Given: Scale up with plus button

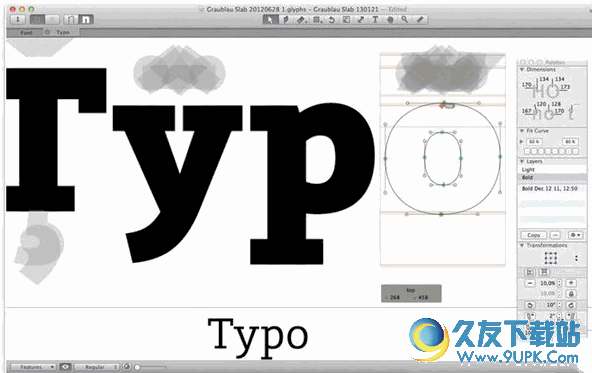Looking at the screenshot, I should click(x=571, y=283).
